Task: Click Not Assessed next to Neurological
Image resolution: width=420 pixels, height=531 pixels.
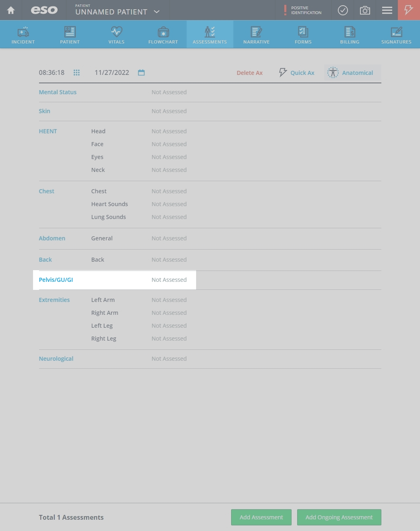Action: point(169,359)
